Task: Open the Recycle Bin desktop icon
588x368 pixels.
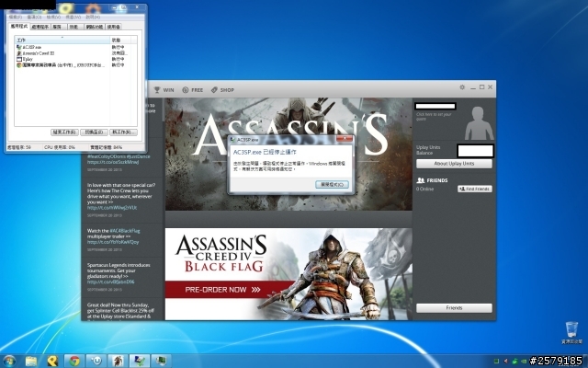Action: (571, 333)
